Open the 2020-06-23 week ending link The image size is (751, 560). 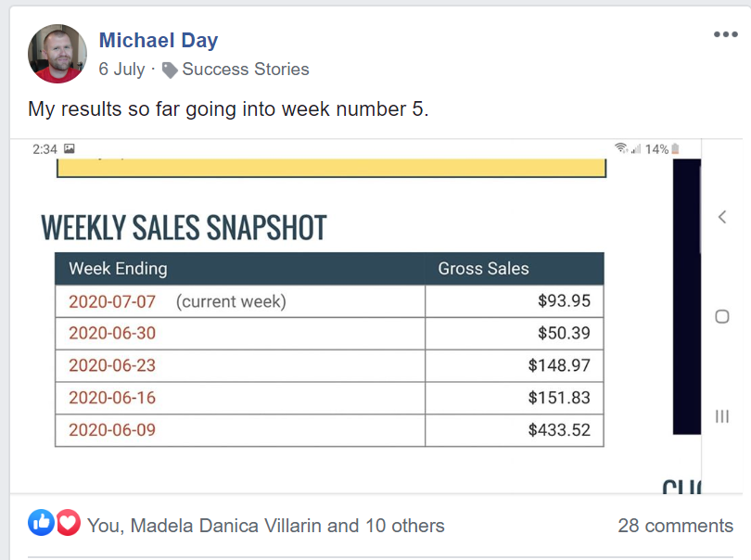click(112, 365)
